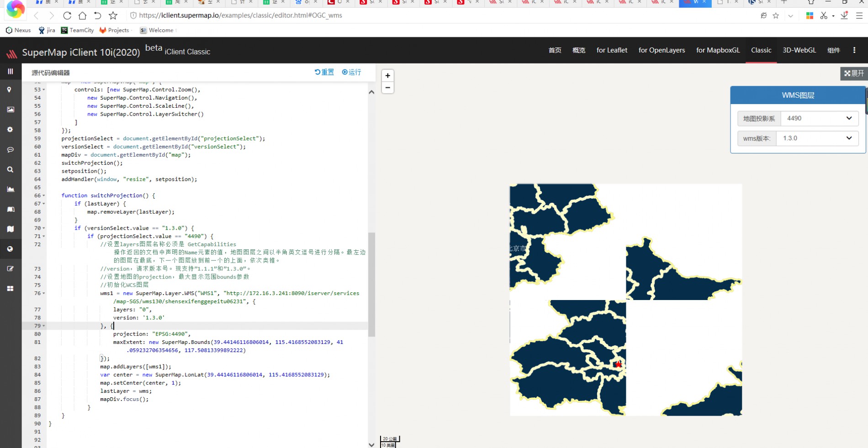The height and width of the screenshot is (448, 868).
Task: Select the globe OGC sidebar category
Action: coord(10,249)
